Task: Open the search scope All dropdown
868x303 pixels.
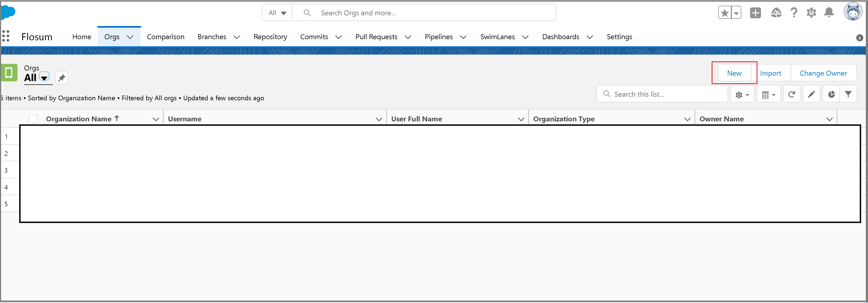Action: 277,13
